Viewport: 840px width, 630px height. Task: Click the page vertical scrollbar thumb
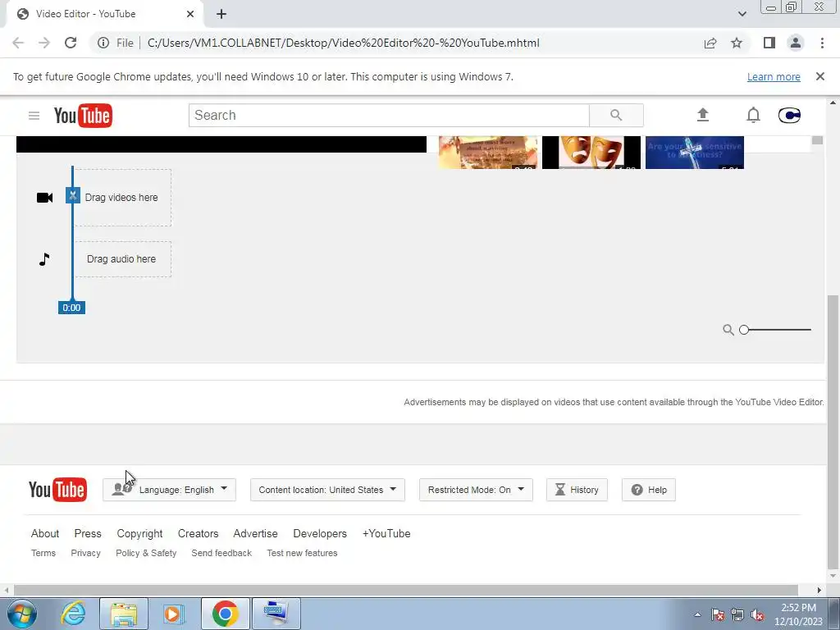point(833,433)
